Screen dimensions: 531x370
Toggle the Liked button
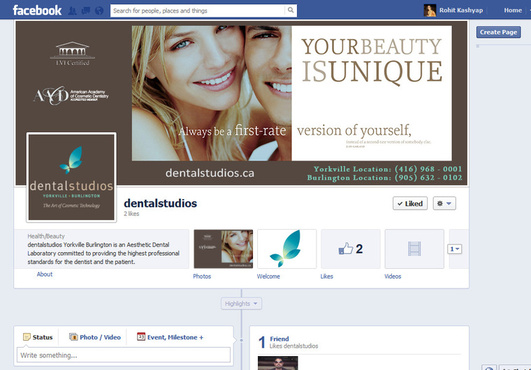[x=410, y=203]
